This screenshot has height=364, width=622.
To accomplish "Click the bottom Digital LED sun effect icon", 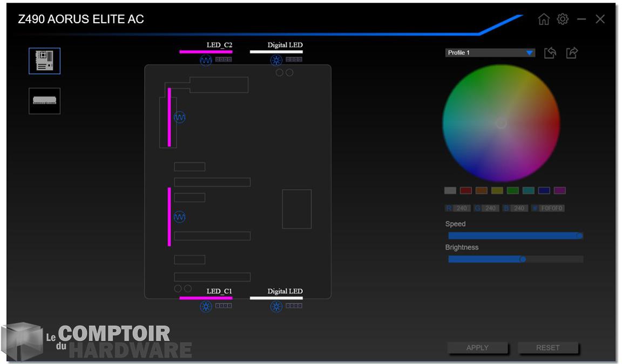I will [x=276, y=306].
